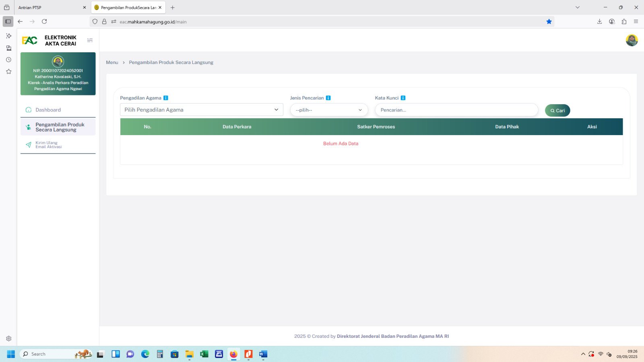Viewport: 644px width, 362px height.
Task: Open user avatar in top right corner
Action: pyautogui.click(x=632, y=40)
